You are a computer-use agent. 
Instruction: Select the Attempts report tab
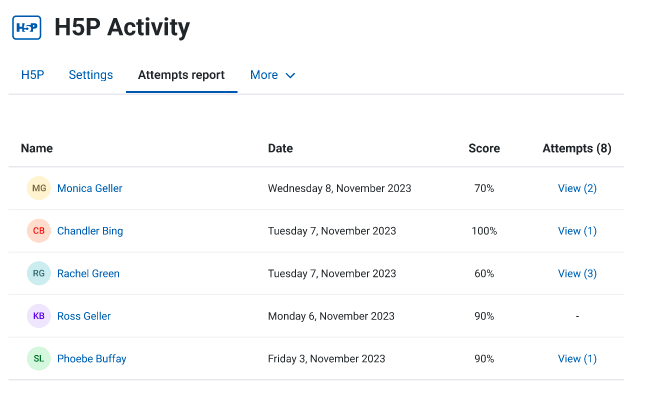181,75
